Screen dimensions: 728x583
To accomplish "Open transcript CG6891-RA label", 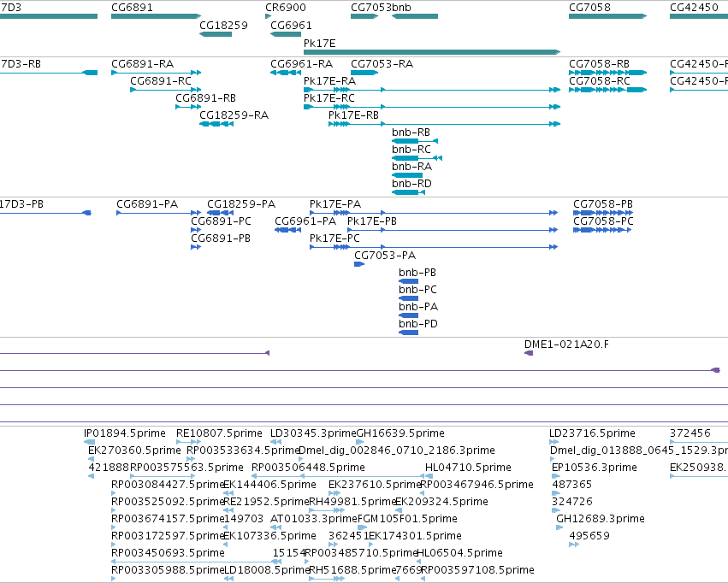I will [143, 63].
